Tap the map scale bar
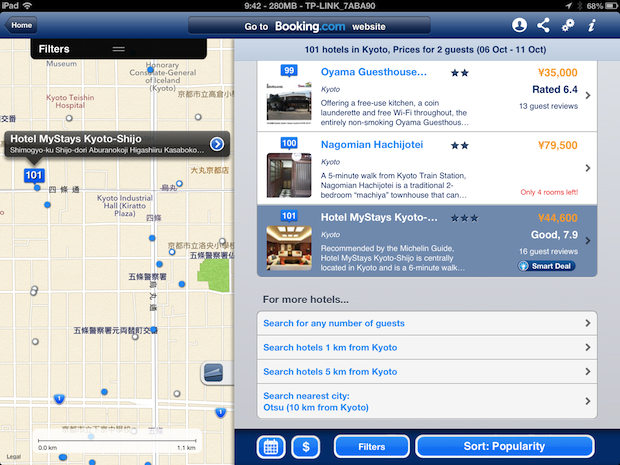The image size is (620, 465). coord(117,440)
